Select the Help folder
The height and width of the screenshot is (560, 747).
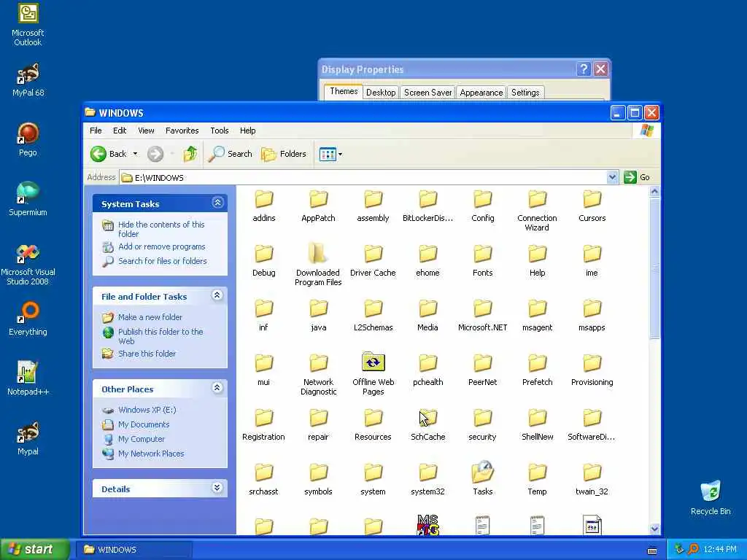[x=538, y=262]
